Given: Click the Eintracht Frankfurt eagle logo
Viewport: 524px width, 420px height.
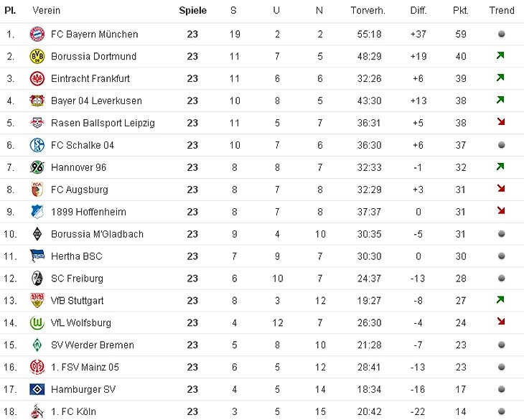Looking at the screenshot, I should pos(37,78).
